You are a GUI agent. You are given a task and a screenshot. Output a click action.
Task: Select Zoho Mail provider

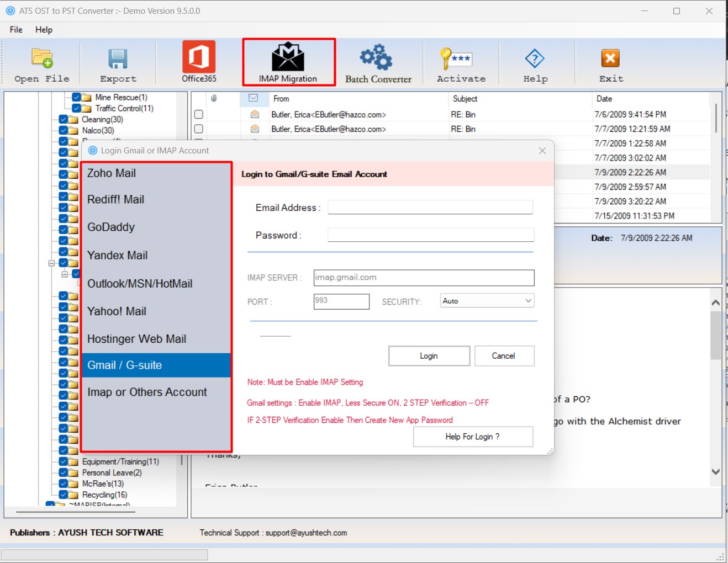point(156,173)
